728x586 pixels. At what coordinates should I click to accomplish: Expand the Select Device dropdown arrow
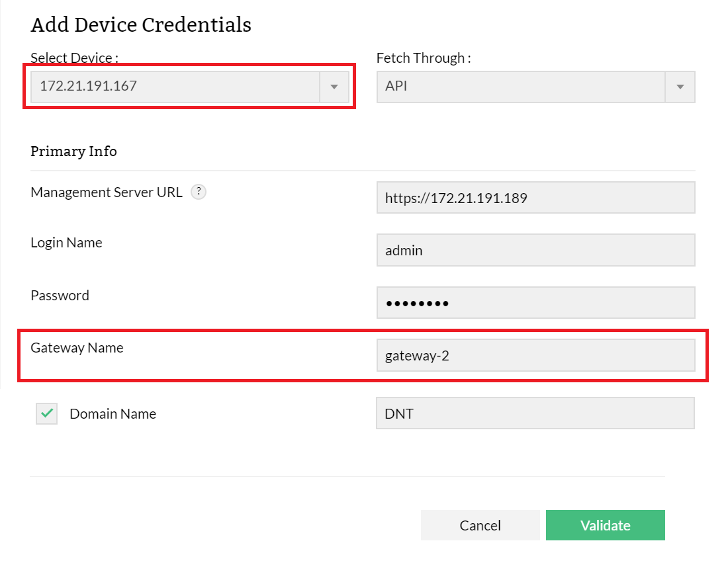point(334,87)
